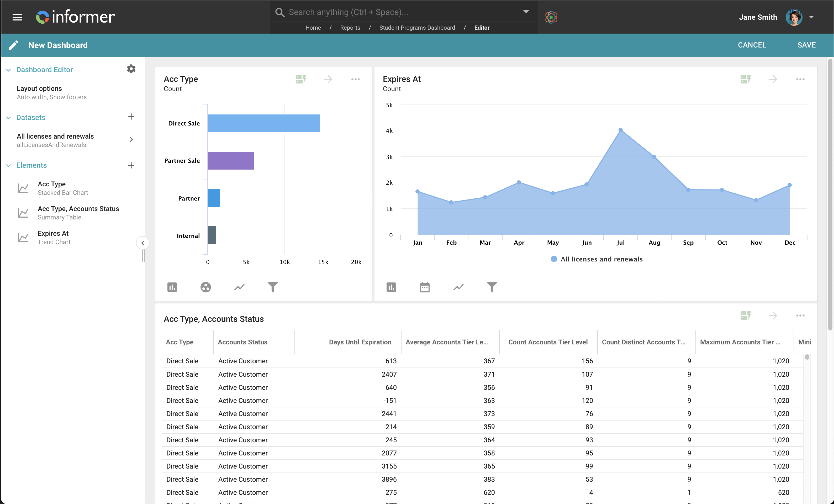Click the Direct Sale blue bar
Image resolution: width=834 pixels, height=504 pixels.
[264, 123]
